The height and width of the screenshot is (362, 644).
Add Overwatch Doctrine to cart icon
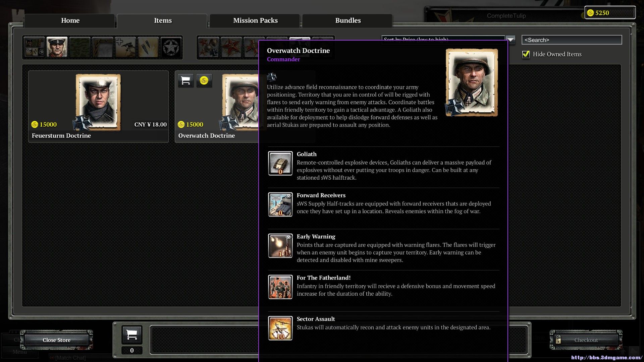click(185, 81)
